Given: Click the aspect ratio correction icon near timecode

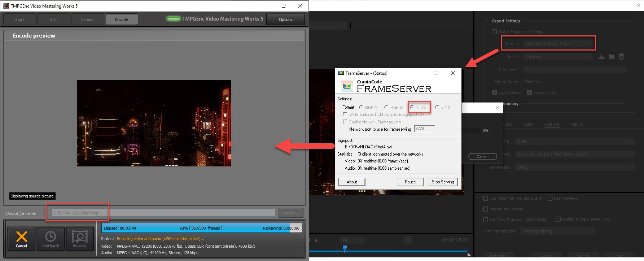Looking at the screenshot, I should pos(408,240).
